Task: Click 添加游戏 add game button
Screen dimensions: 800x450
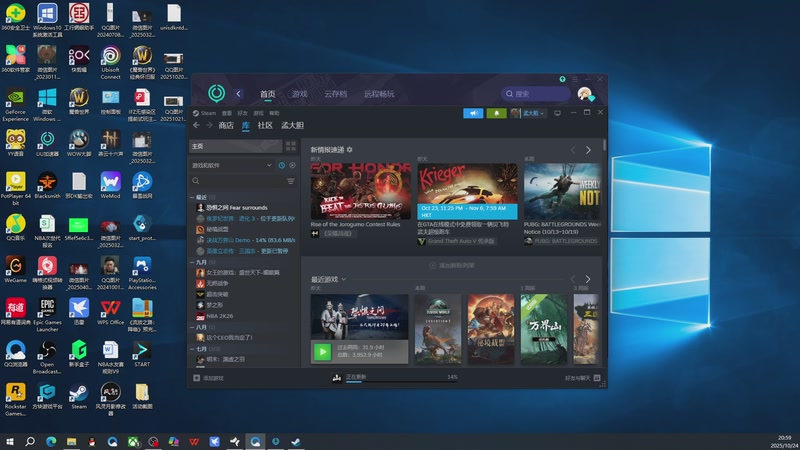Action: (208, 378)
